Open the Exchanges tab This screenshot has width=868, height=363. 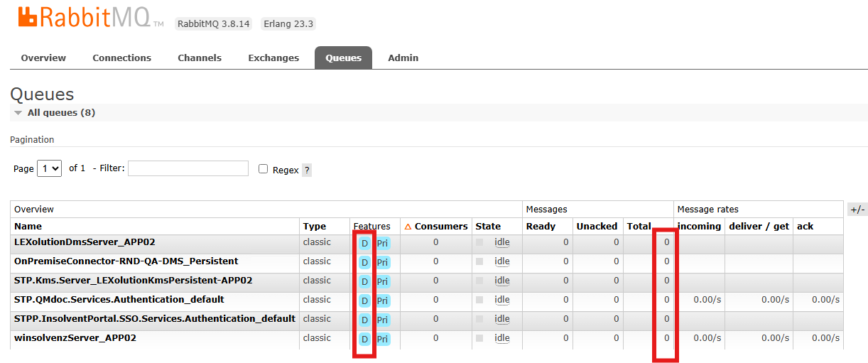(273, 58)
